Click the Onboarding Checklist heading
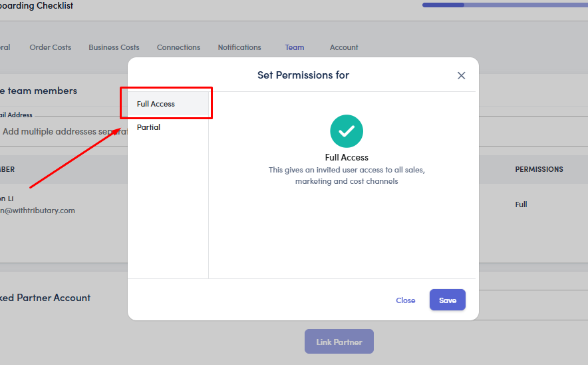Screen dimensions: 588x365 click(37, 6)
